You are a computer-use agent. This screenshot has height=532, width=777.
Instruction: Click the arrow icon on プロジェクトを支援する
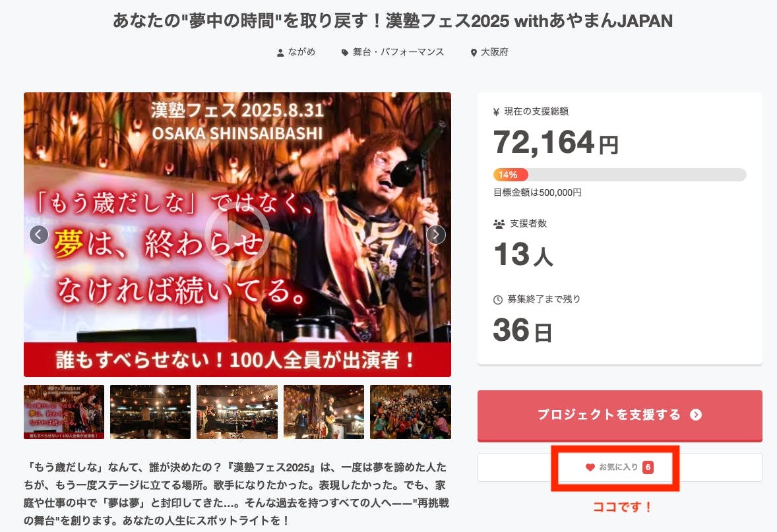point(696,415)
